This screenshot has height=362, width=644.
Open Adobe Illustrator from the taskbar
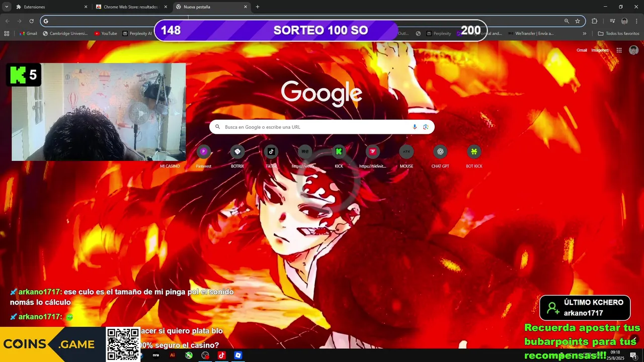coord(173,355)
